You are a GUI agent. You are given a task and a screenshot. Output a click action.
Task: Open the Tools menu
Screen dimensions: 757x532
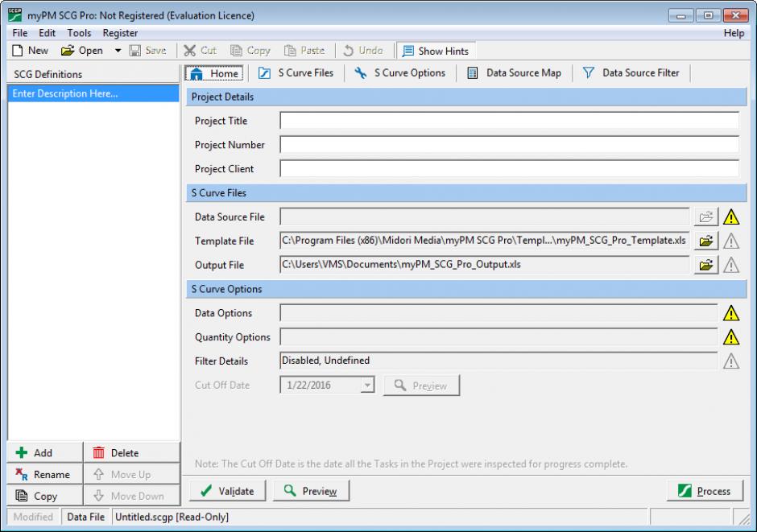pyautogui.click(x=79, y=33)
